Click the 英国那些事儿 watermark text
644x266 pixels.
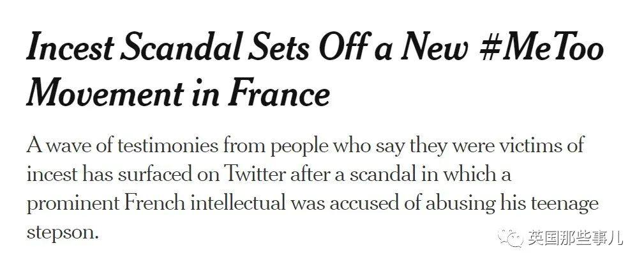pyautogui.click(x=576, y=238)
